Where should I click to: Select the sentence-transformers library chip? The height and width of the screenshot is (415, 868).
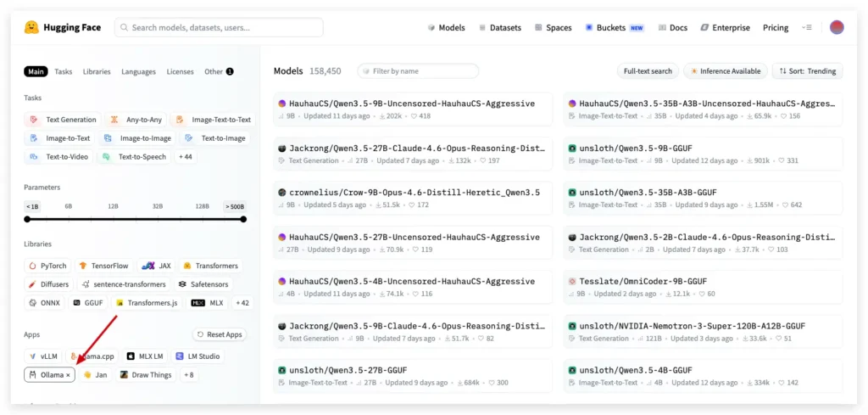pos(124,284)
